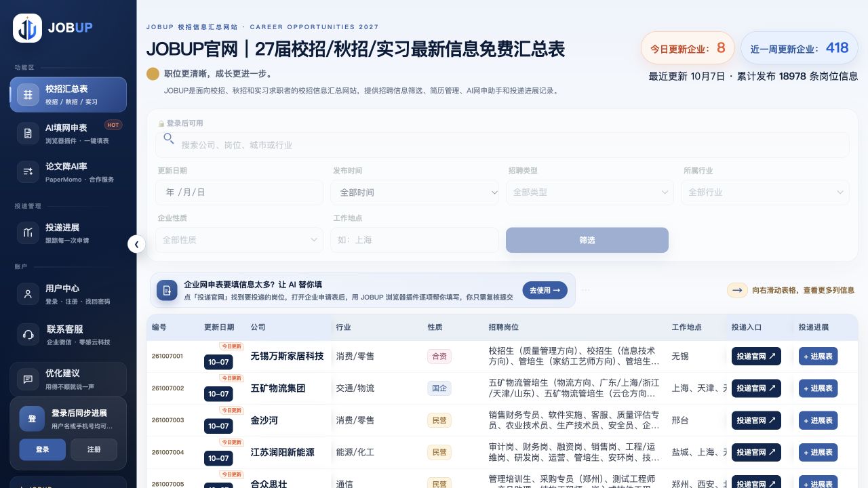Screen dimensions: 868x488
Task: Open the 用户中心 person icon
Action: click(x=28, y=294)
